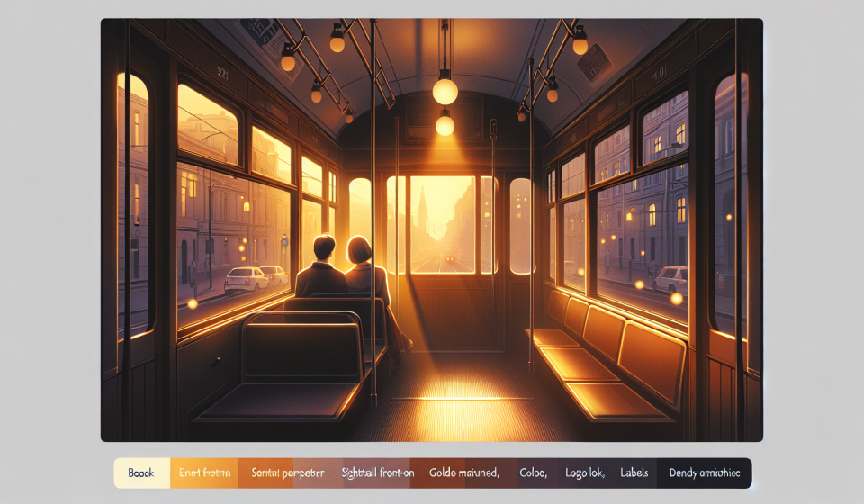The image size is (864, 504).
Task: Click the parked car outside right window
Action: pyautogui.click(x=669, y=279)
